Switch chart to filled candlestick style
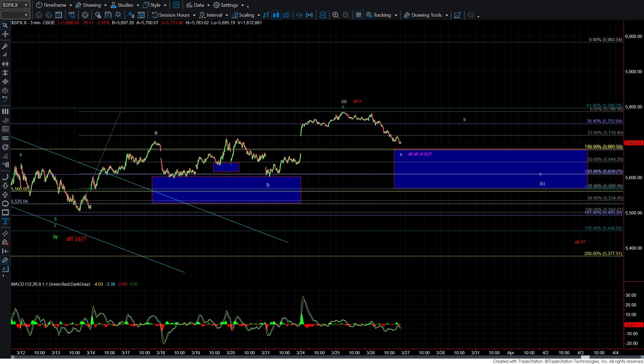The image size is (644, 364). (x=276, y=15)
